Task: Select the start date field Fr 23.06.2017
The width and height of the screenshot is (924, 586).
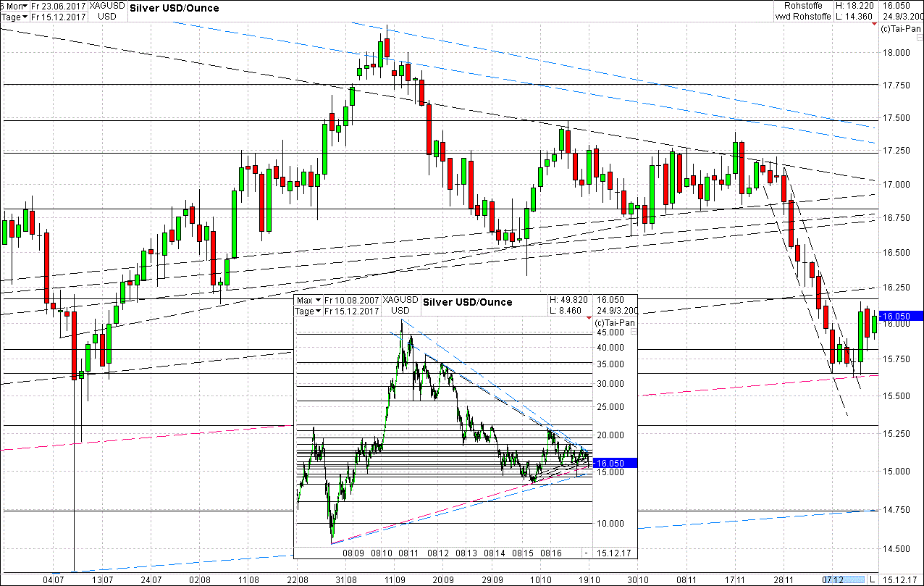Action: tap(60, 7)
